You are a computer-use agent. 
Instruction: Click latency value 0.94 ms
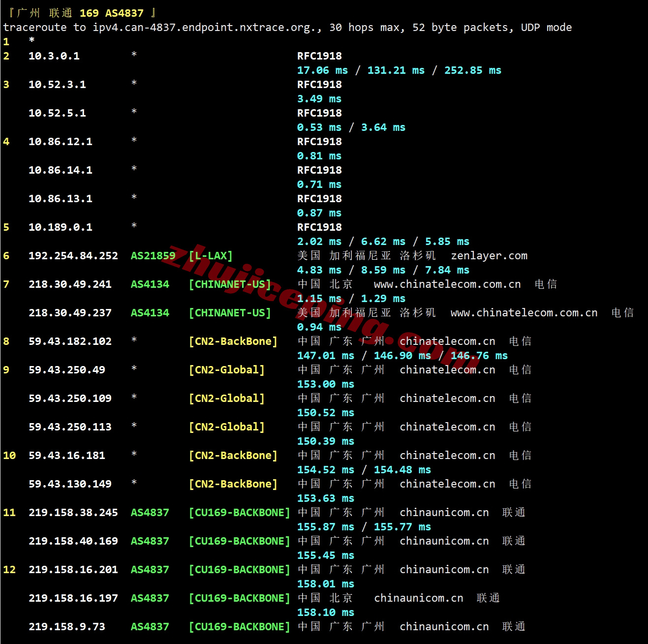tap(319, 327)
